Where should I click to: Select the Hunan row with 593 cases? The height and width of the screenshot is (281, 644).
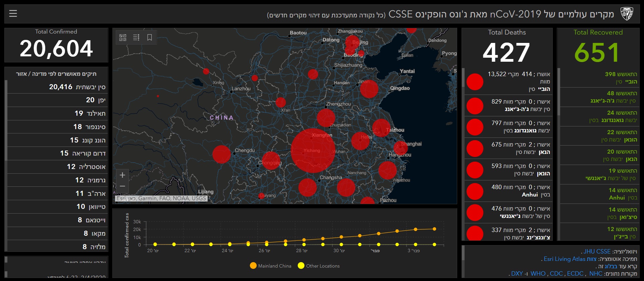click(508, 170)
